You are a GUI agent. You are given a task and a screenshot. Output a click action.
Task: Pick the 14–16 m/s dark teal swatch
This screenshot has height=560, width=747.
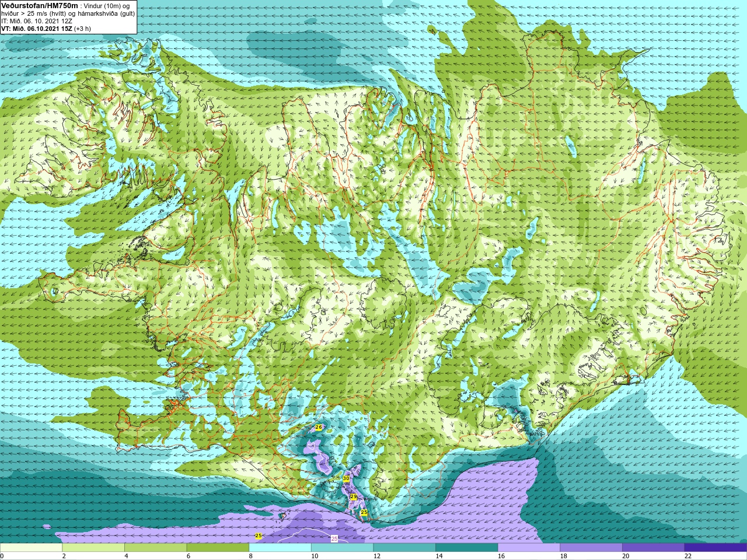(467, 547)
